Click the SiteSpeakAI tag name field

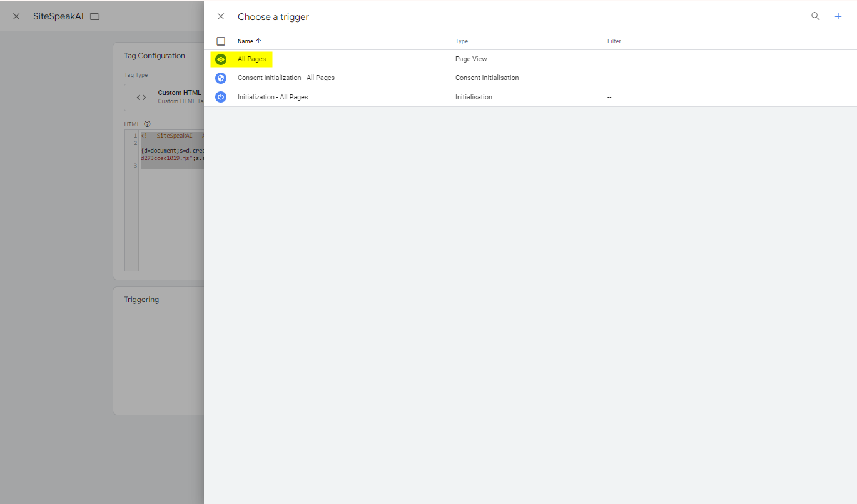pyautogui.click(x=58, y=16)
